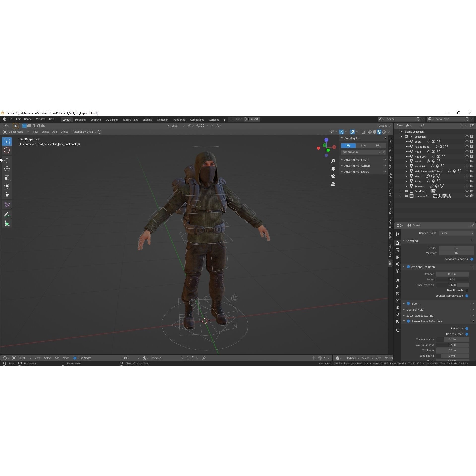The image size is (476, 476).
Task: Click the Render samples field showing 64
Action: click(456, 248)
